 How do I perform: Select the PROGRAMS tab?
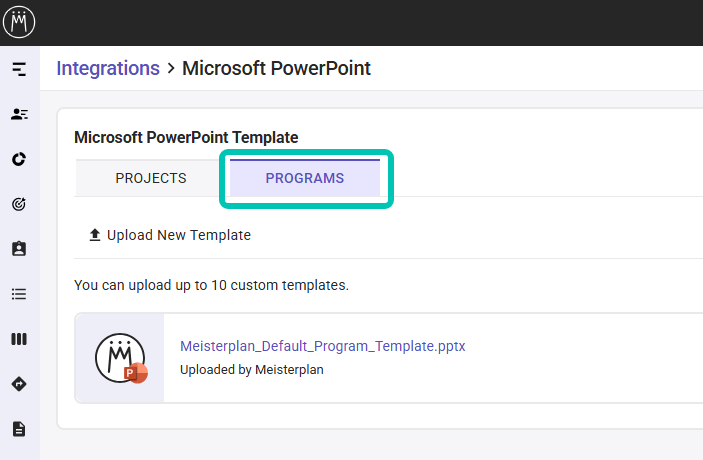305,178
